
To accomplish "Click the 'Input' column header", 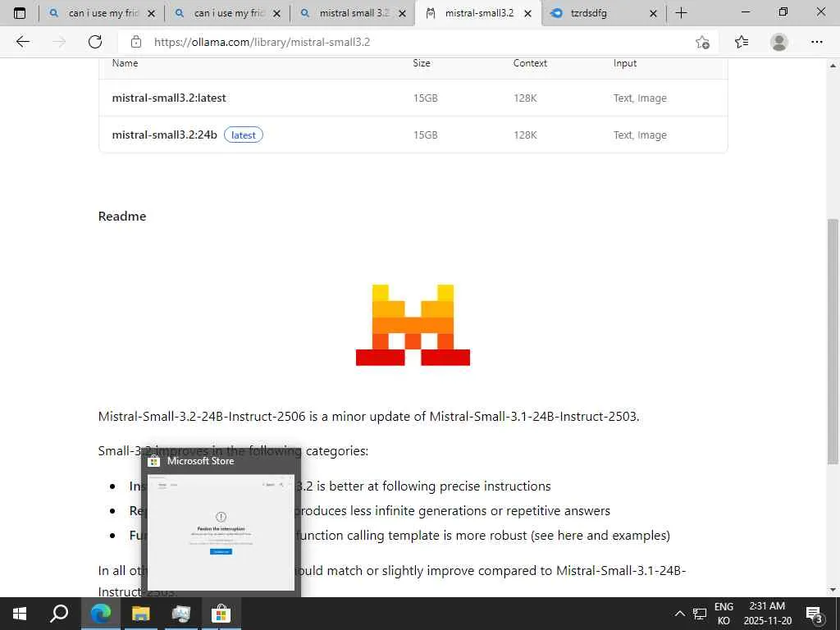I will click(x=624, y=63).
